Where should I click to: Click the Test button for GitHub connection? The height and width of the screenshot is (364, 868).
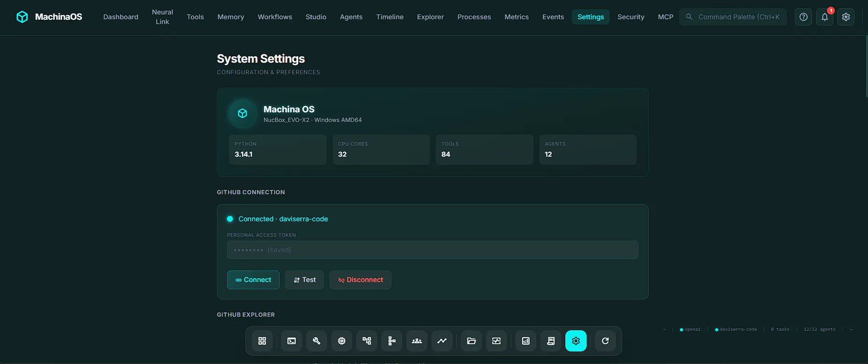click(305, 280)
